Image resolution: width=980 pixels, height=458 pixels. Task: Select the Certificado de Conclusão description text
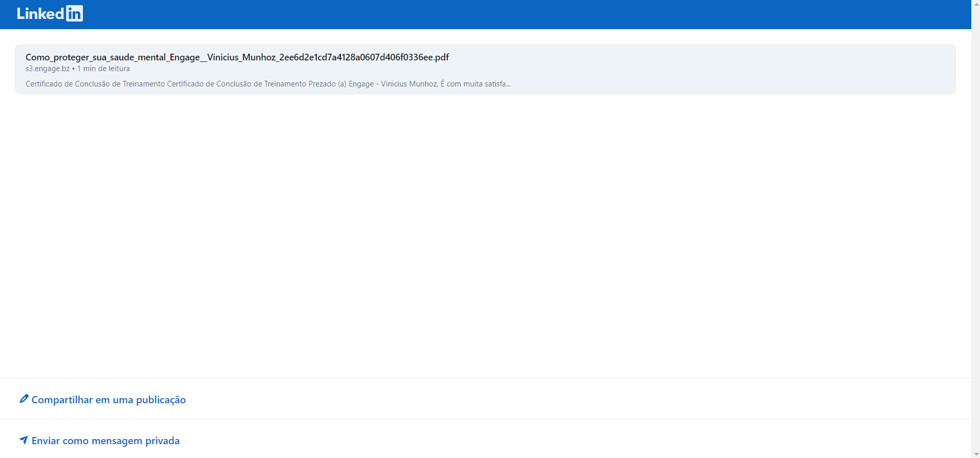[x=268, y=84]
